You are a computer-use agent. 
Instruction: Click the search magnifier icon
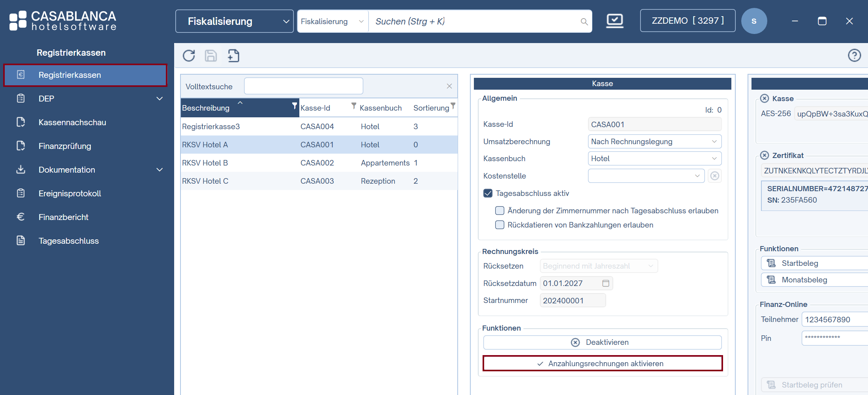pos(584,22)
